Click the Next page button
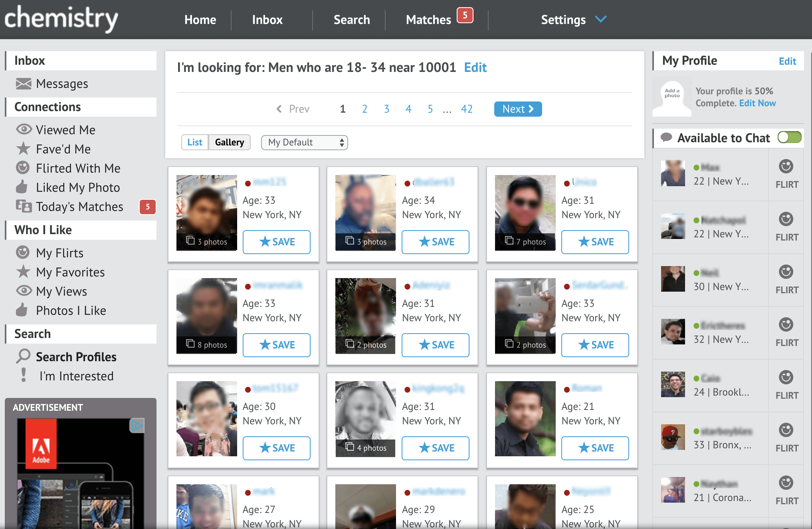Image resolution: width=812 pixels, height=529 pixels. [518, 109]
